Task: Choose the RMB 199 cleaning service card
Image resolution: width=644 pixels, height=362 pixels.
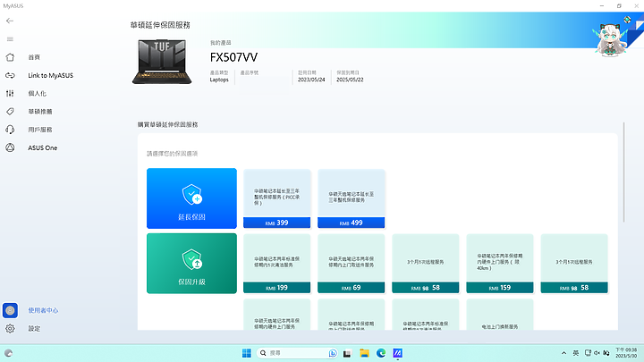Action: (276, 264)
